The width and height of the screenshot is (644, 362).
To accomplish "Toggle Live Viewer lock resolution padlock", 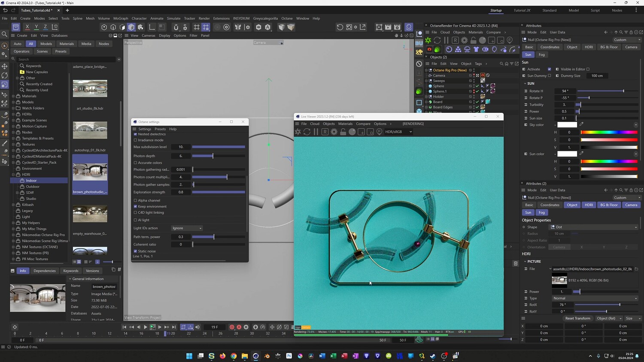I will (x=343, y=132).
